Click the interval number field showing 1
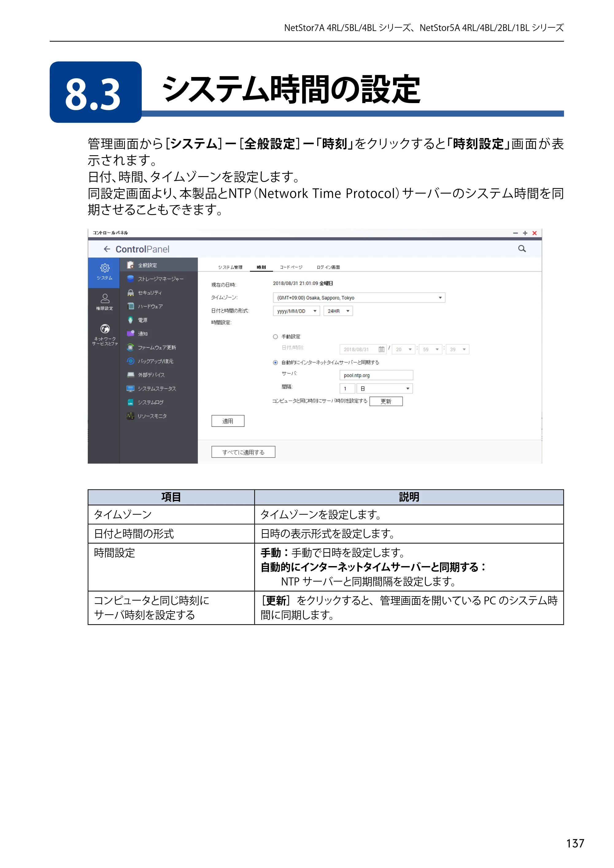The image size is (614, 868). coord(347,388)
